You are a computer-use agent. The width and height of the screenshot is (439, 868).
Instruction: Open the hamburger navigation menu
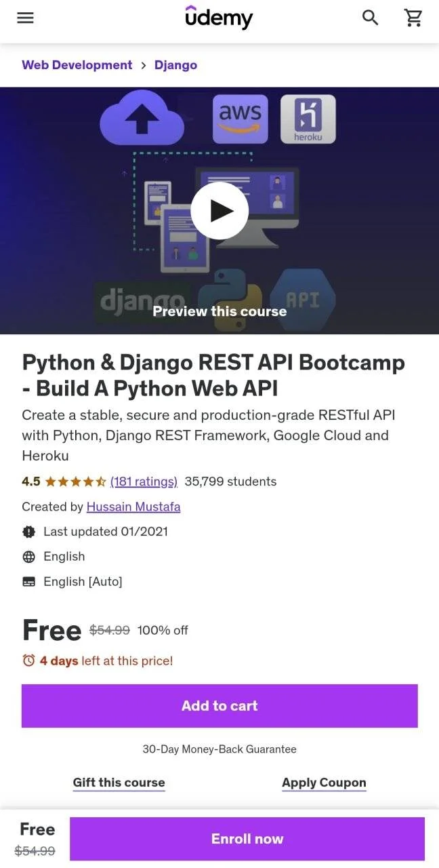coord(25,18)
